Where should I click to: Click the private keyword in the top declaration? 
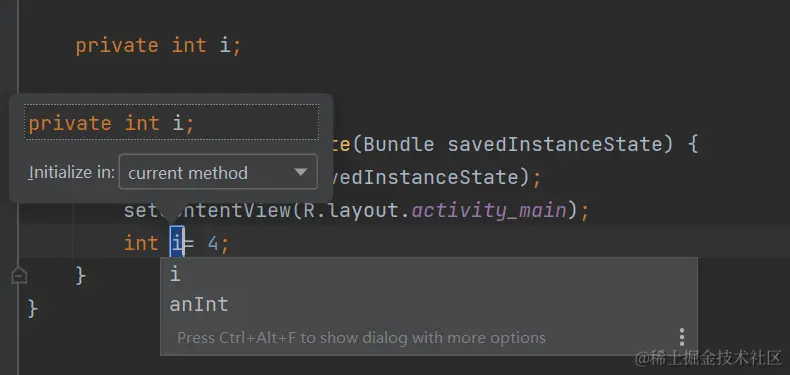117,46
